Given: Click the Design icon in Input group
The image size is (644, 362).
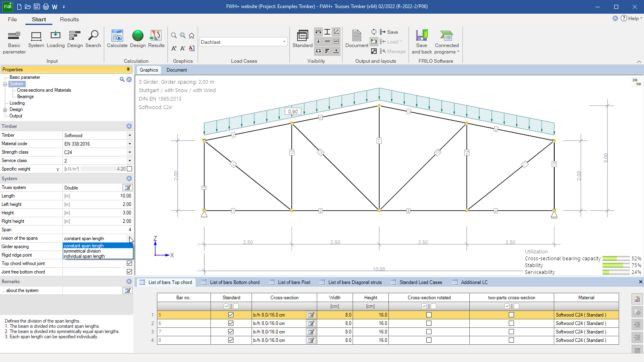Looking at the screenshot, I should click(x=75, y=39).
